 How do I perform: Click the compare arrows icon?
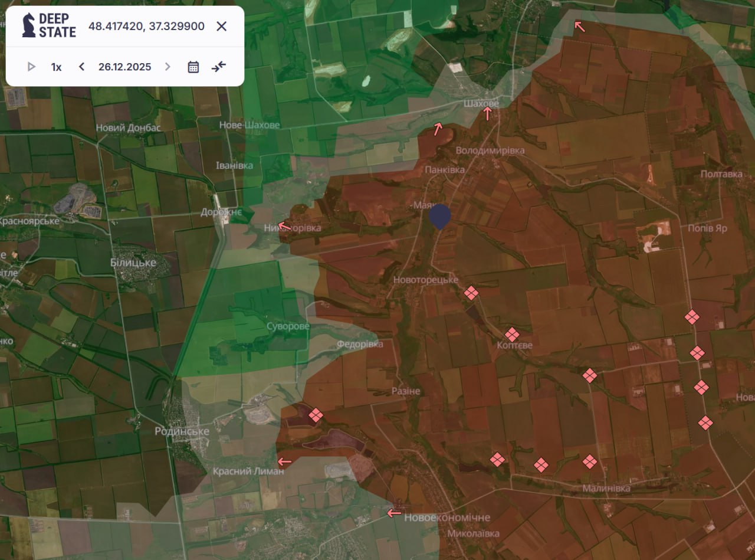[x=219, y=67]
